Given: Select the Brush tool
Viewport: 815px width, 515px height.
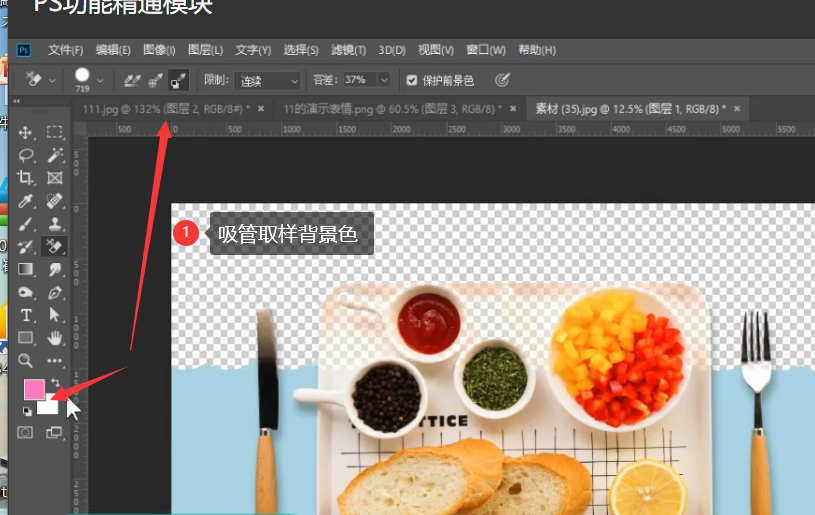Looking at the screenshot, I should coord(25,223).
